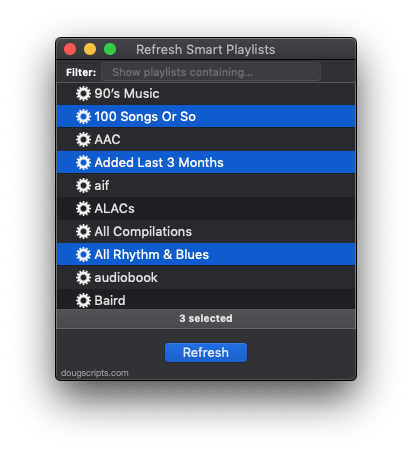Screen dimensions: 412x454
Task: Zoom the window with the green button
Action: point(110,49)
